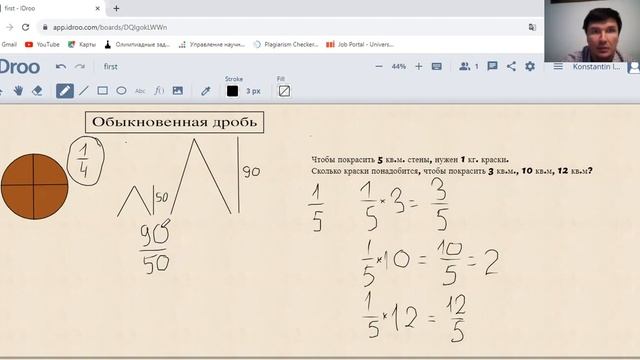
Task: Select the Rectangle shape tool
Action: click(x=102, y=91)
